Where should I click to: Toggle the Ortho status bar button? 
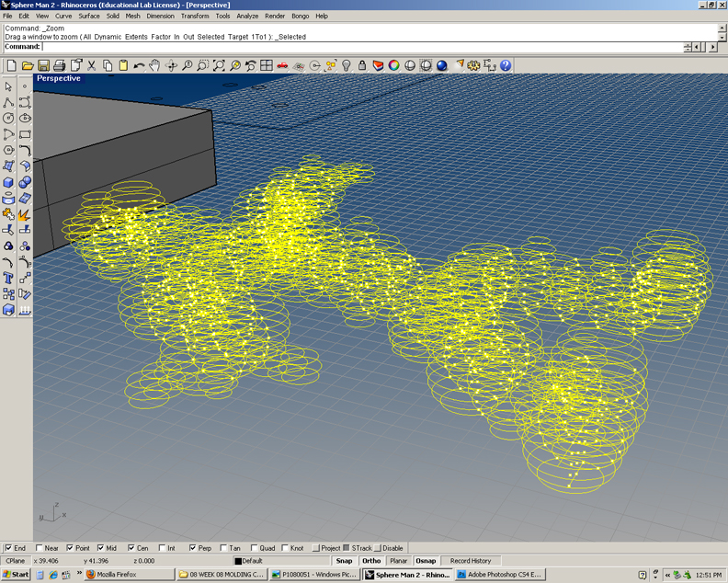371,560
